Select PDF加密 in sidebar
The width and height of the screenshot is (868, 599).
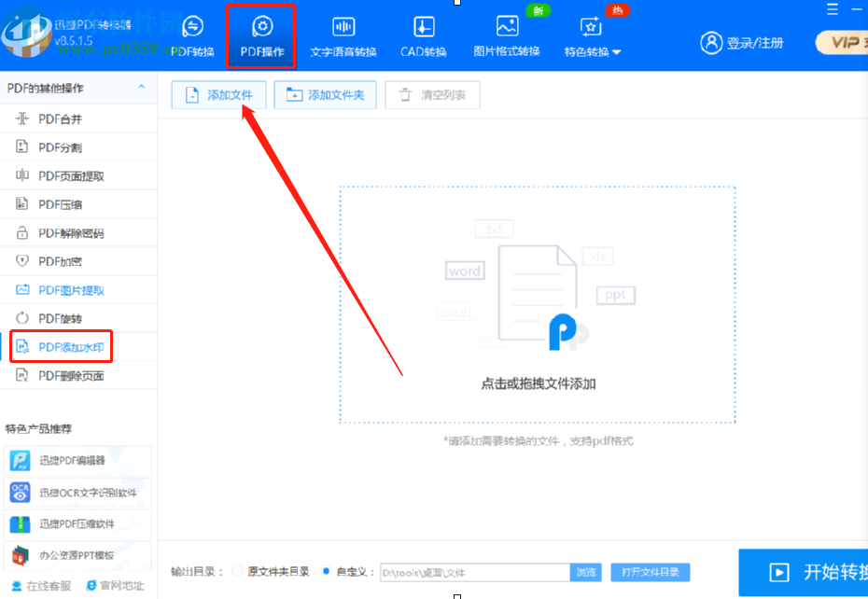[x=78, y=261]
